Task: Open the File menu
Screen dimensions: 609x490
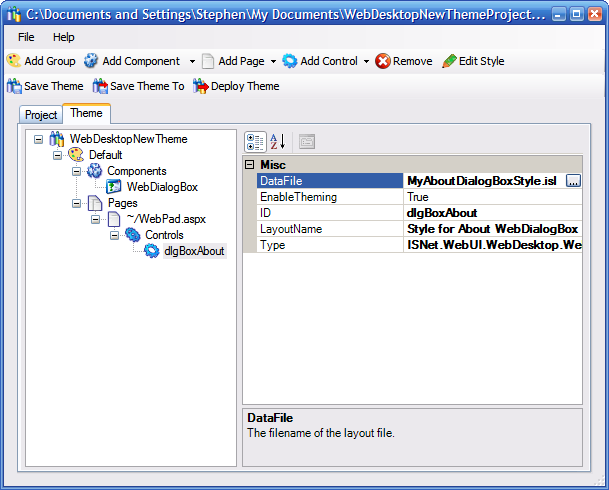Action: pyautogui.click(x=26, y=37)
